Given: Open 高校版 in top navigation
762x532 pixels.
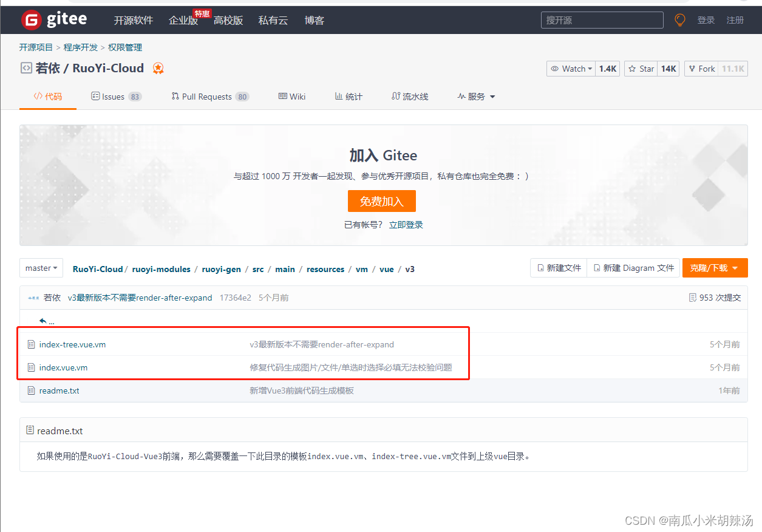Looking at the screenshot, I should [228, 20].
